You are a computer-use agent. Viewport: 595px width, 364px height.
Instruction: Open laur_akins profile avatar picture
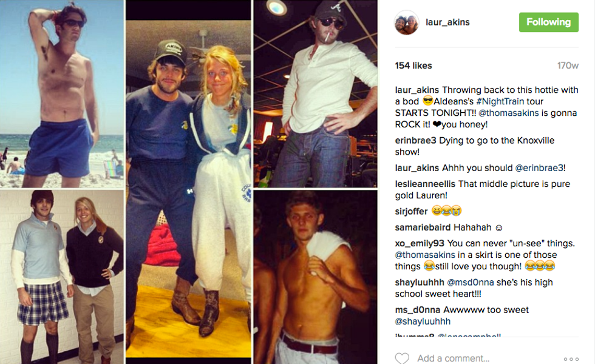(x=406, y=22)
